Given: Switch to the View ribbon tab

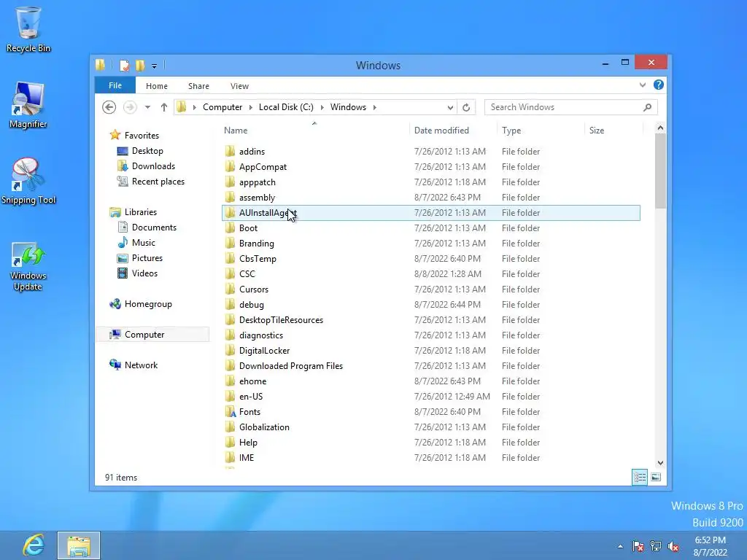Looking at the screenshot, I should pyautogui.click(x=239, y=86).
